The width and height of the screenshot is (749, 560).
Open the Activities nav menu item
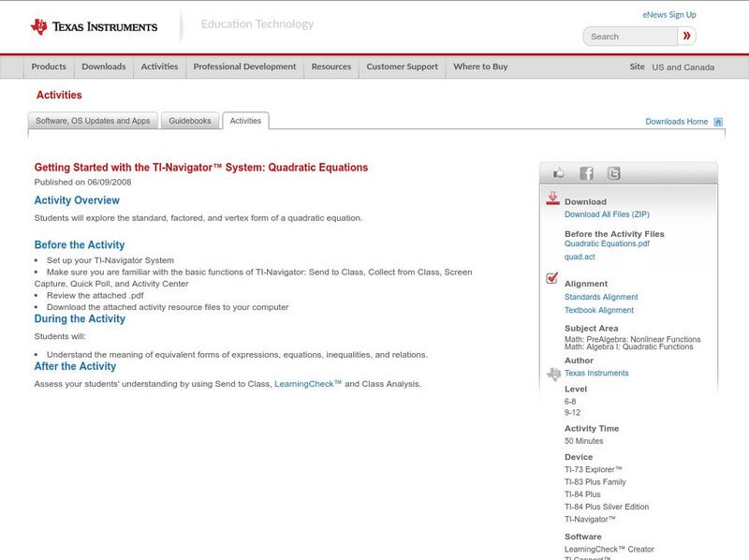(x=159, y=66)
